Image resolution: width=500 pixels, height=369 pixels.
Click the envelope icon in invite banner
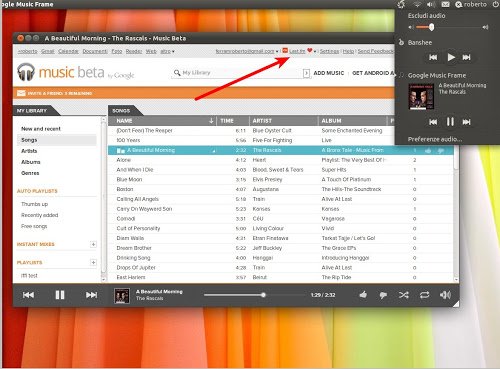(21, 93)
